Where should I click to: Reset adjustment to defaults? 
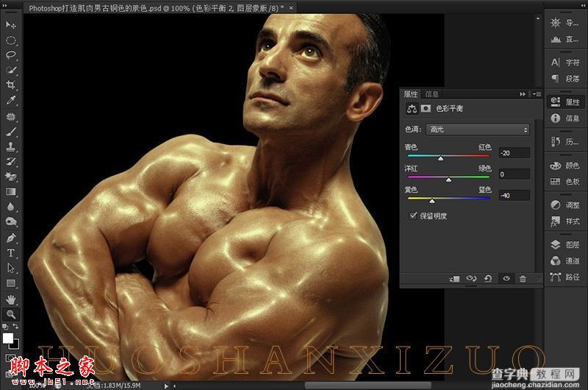click(488, 278)
